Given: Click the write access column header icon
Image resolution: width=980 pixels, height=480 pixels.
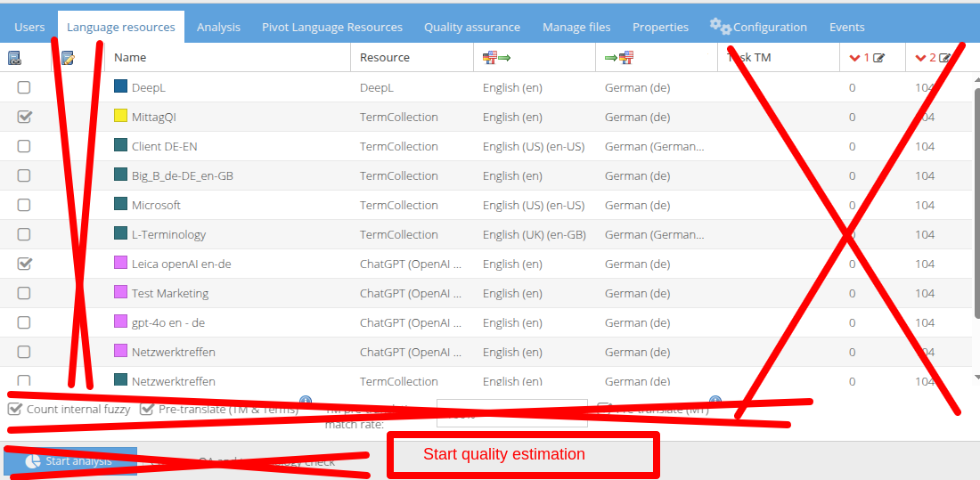Looking at the screenshot, I should point(68,58).
